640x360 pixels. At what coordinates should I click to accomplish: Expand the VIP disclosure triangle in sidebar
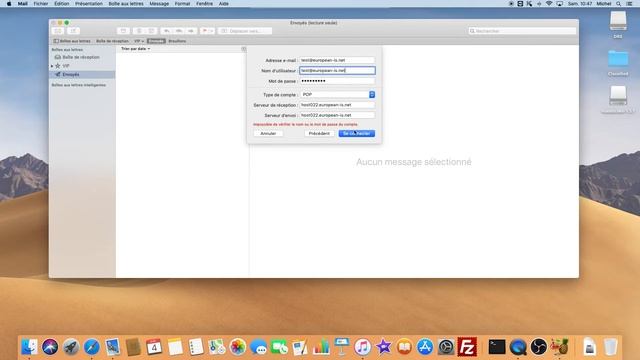(x=52, y=66)
